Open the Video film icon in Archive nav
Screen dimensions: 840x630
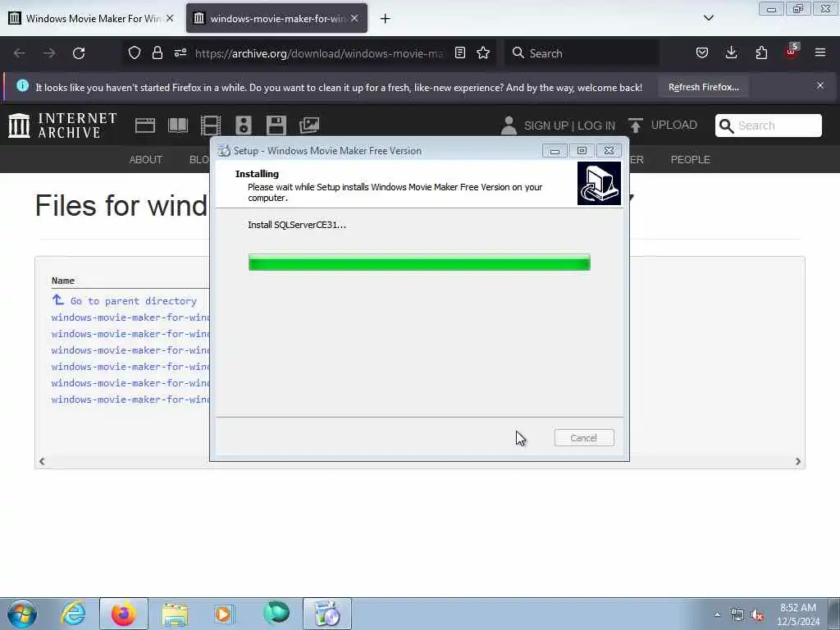pos(211,126)
